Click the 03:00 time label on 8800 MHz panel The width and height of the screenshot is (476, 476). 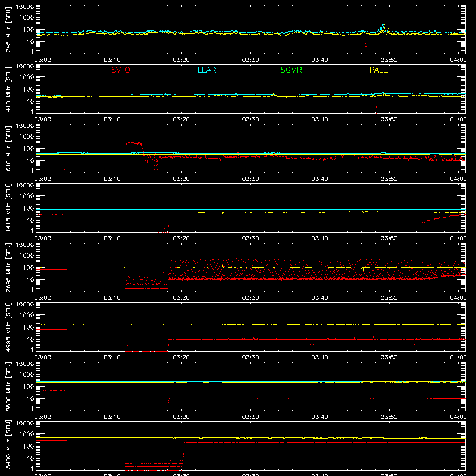[x=43, y=417]
